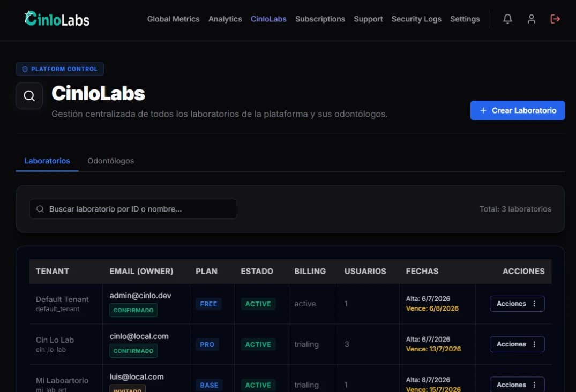Click the CinloLabs logo

point(57,19)
